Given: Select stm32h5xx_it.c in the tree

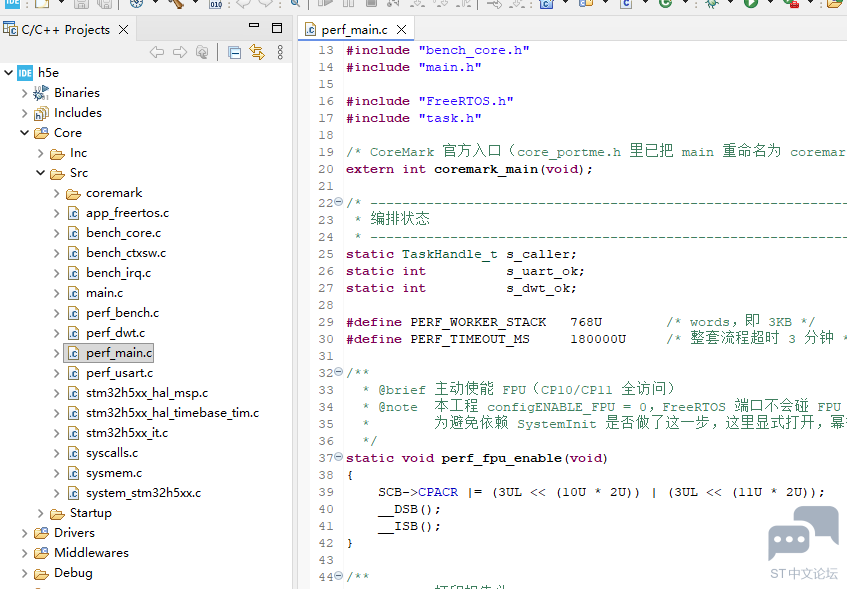Looking at the screenshot, I should pyautogui.click(x=127, y=433).
